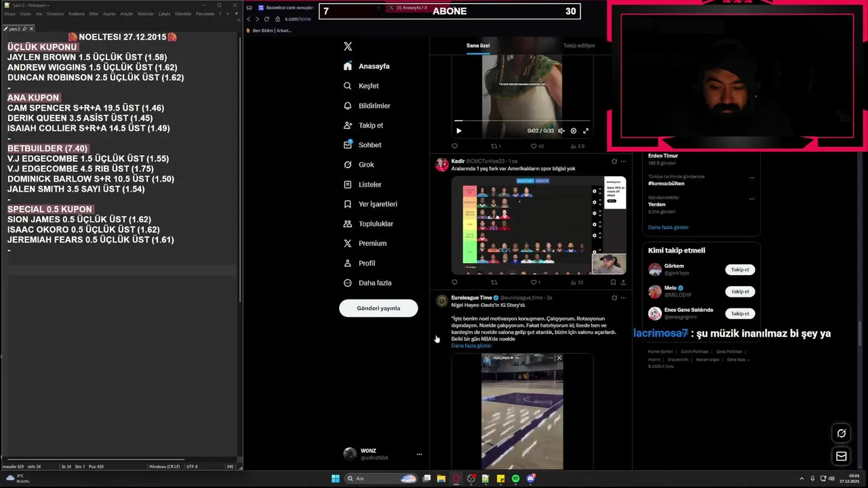Open options for #kırmızıbülten trend
868x488 pixels.
tap(751, 178)
